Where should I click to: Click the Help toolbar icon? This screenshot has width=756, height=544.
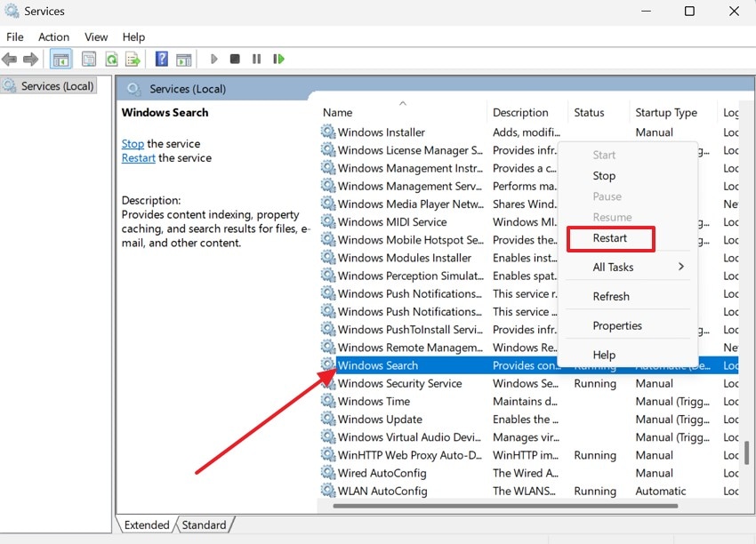pos(162,59)
